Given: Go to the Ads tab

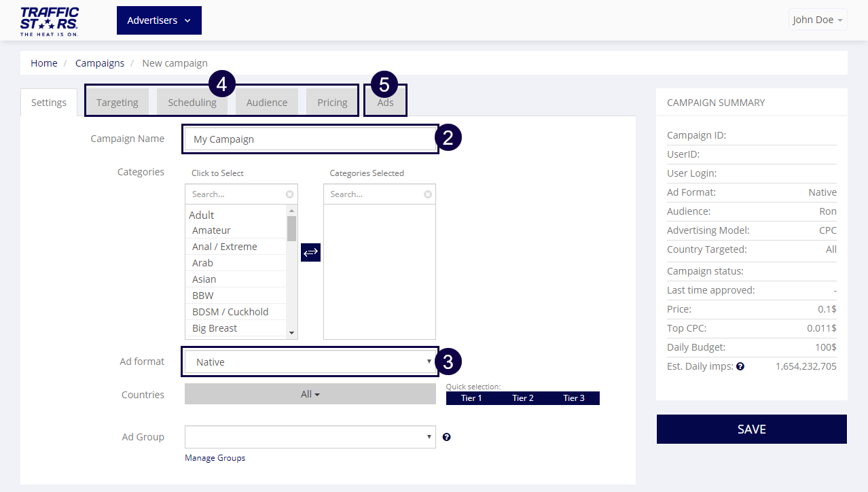Looking at the screenshot, I should pos(385,103).
